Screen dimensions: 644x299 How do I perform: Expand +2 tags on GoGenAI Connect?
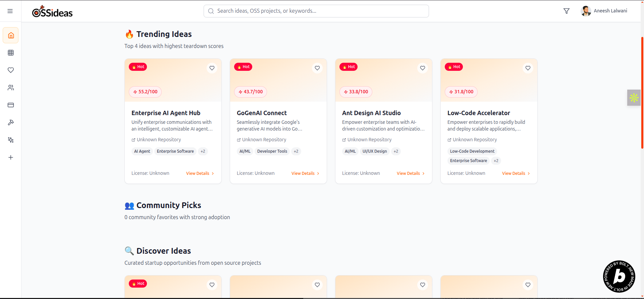tap(296, 151)
